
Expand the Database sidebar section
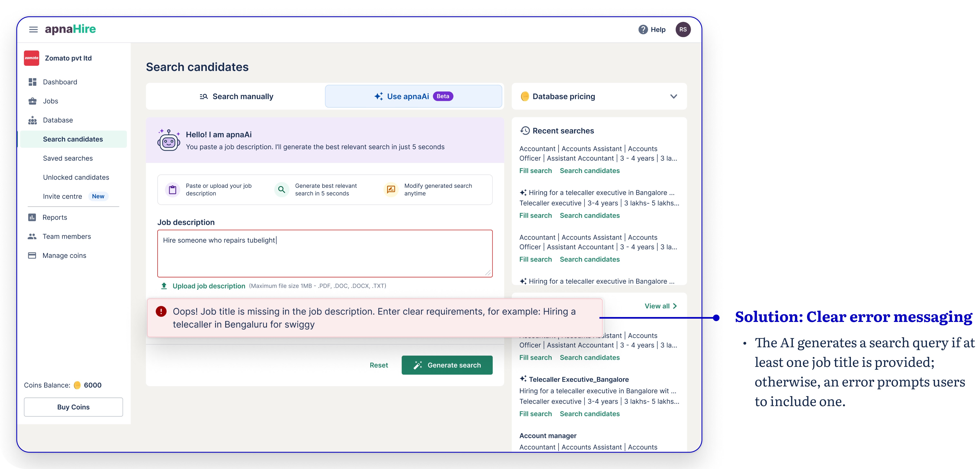[x=57, y=120]
